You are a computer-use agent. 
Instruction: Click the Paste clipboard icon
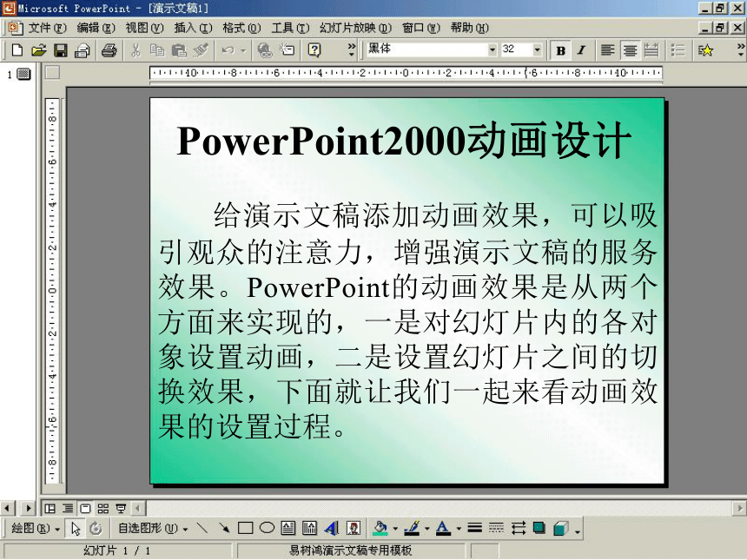pyautogui.click(x=179, y=50)
